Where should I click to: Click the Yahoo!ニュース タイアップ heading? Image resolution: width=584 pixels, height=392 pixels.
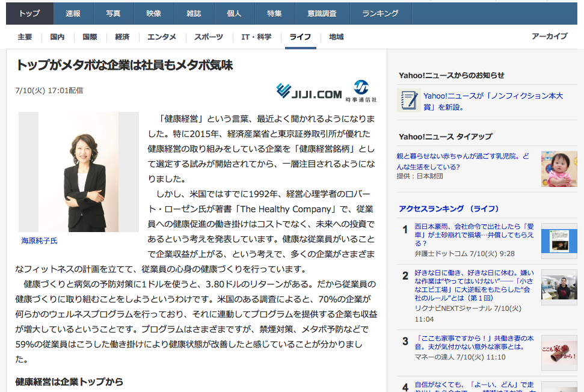click(446, 136)
